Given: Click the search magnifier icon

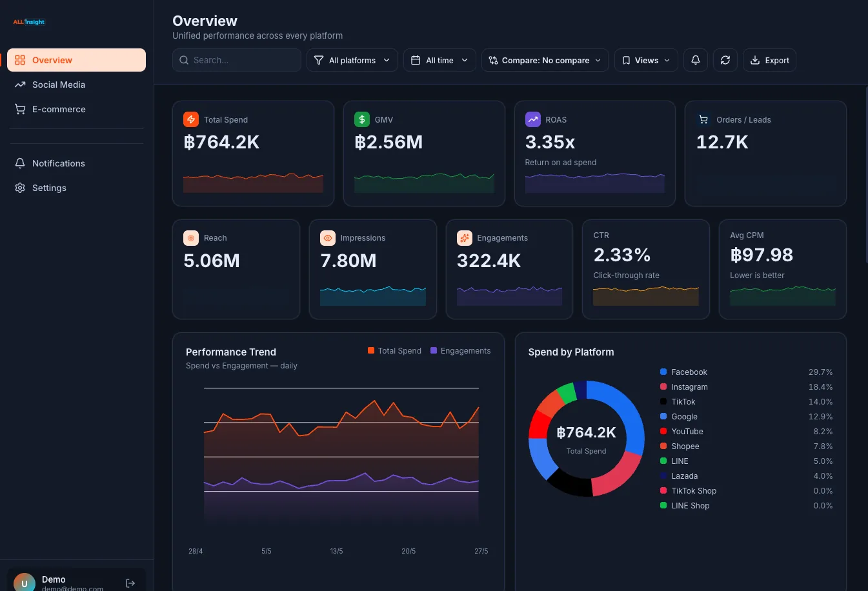Looking at the screenshot, I should pyautogui.click(x=184, y=60).
